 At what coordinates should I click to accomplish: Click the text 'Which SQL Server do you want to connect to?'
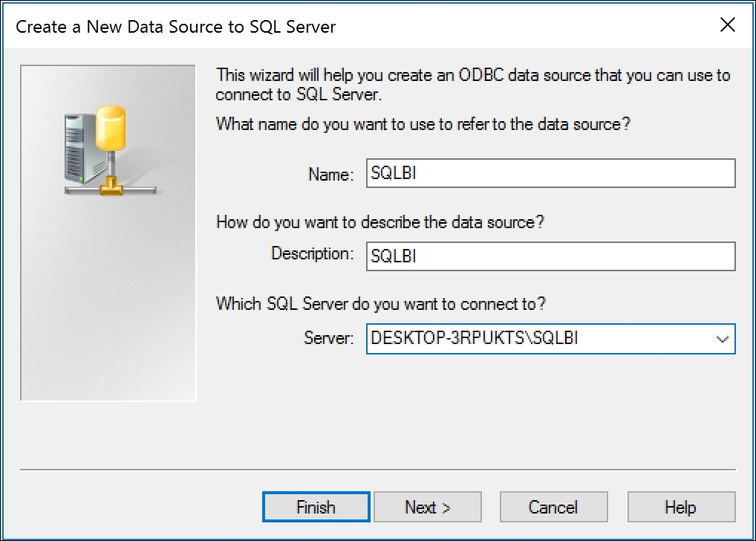click(380, 303)
